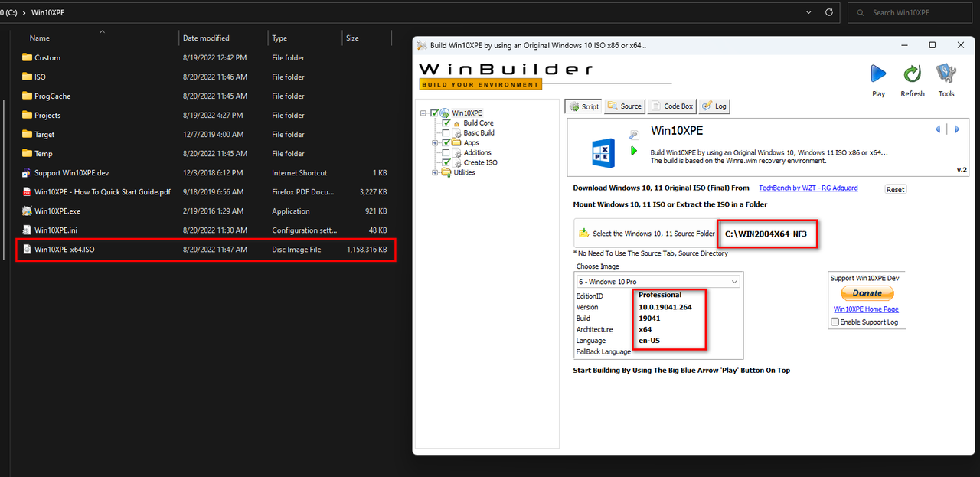Select the Basic Build tree item
This screenshot has height=477, width=980.
click(x=479, y=133)
